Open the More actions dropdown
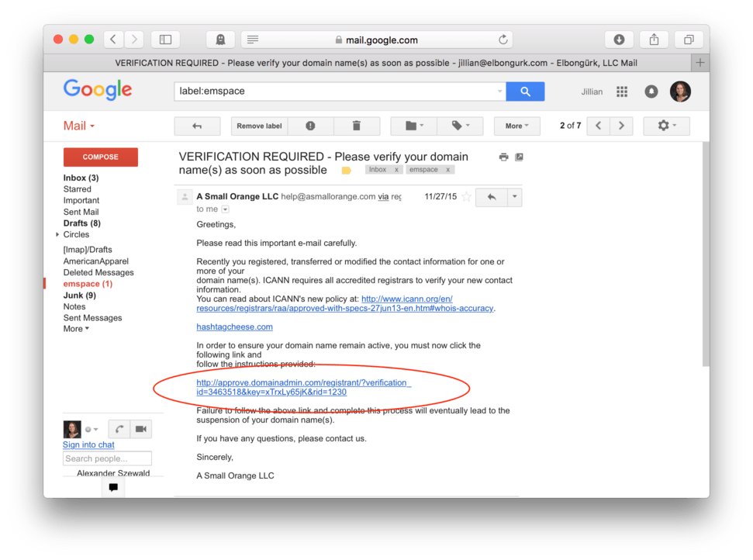The width and height of the screenshot is (753, 560). [x=516, y=126]
